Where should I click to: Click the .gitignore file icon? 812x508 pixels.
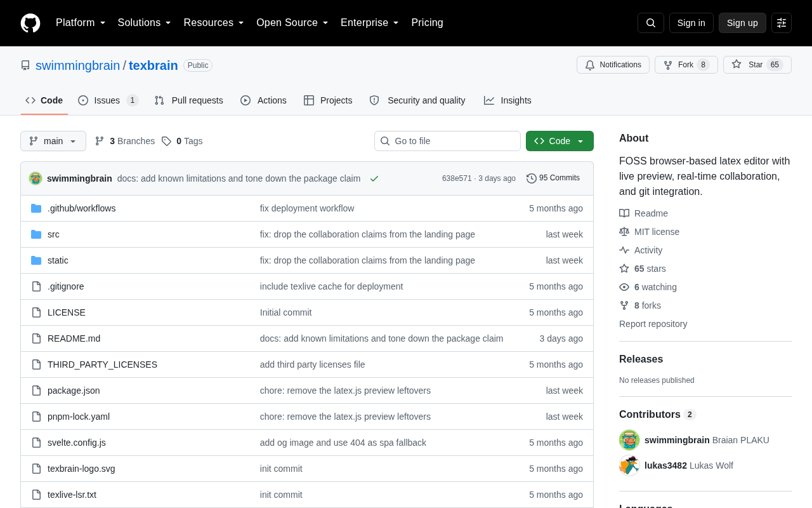(x=36, y=286)
